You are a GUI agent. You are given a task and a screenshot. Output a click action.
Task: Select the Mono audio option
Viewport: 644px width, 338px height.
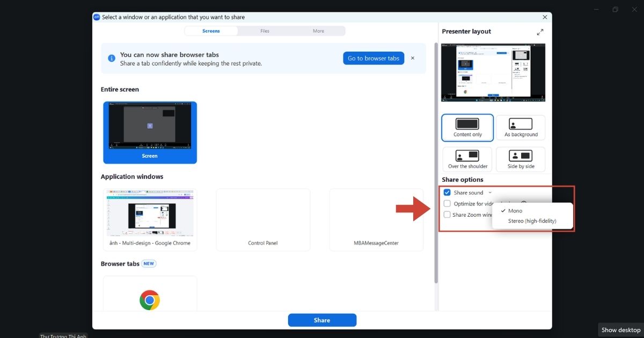[515, 211]
